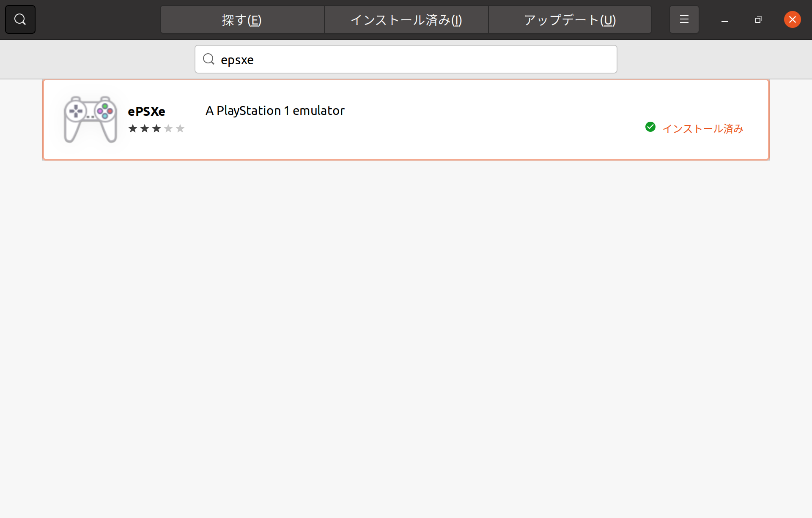Screen dimensions: 812x518
Task: Select 'A PlayStation 1 emulator' description
Action: tap(275, 111)
